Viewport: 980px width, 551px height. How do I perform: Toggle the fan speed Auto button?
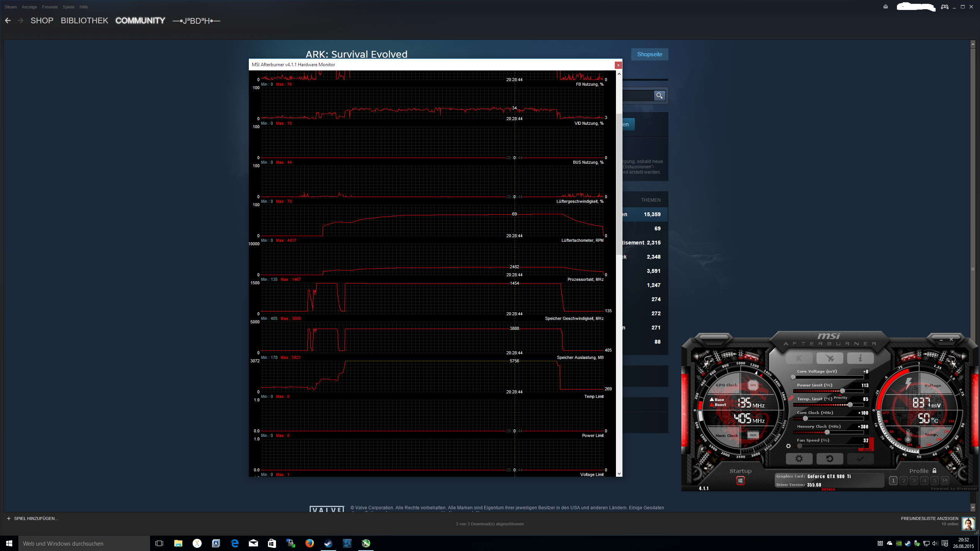(x=867, y=450)
